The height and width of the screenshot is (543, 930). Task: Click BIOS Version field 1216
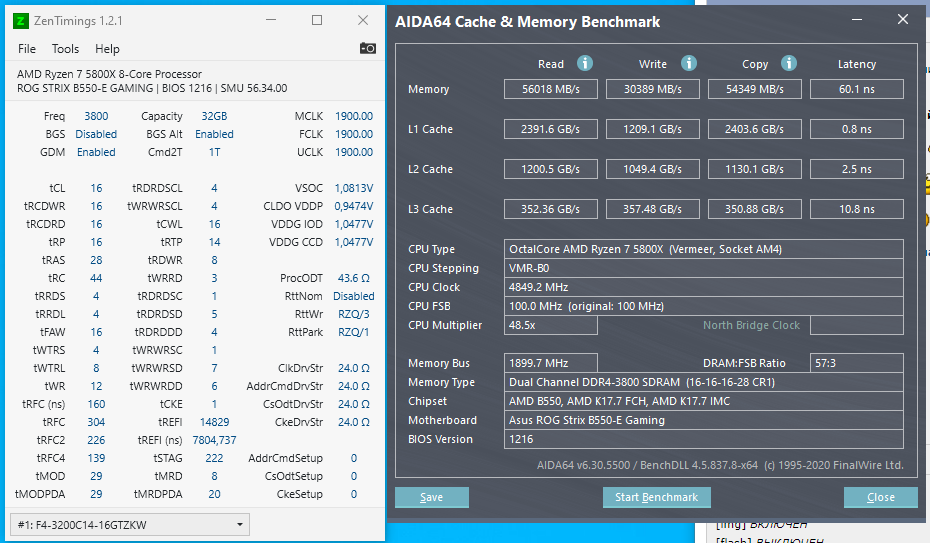(x=704, y=439)
